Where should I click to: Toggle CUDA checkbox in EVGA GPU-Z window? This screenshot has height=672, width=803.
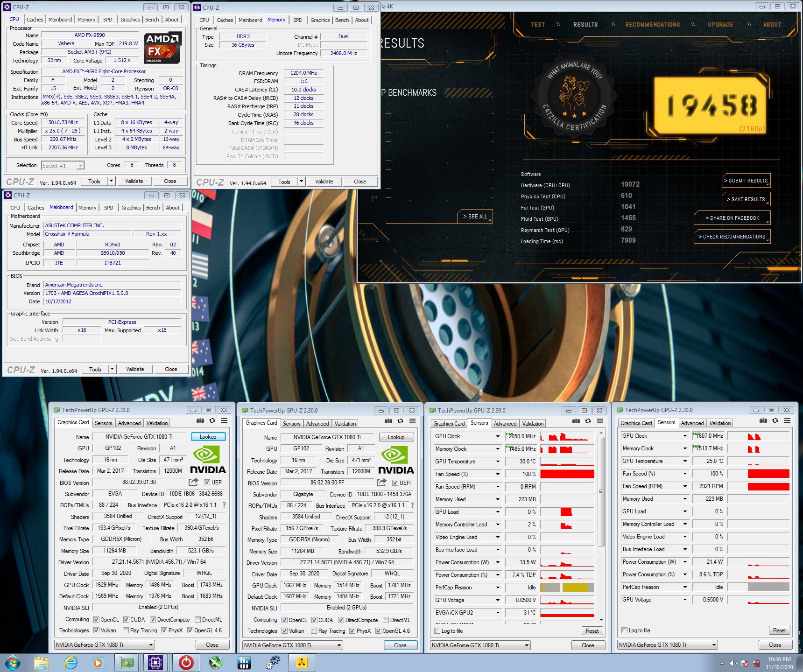click(126, 620)
